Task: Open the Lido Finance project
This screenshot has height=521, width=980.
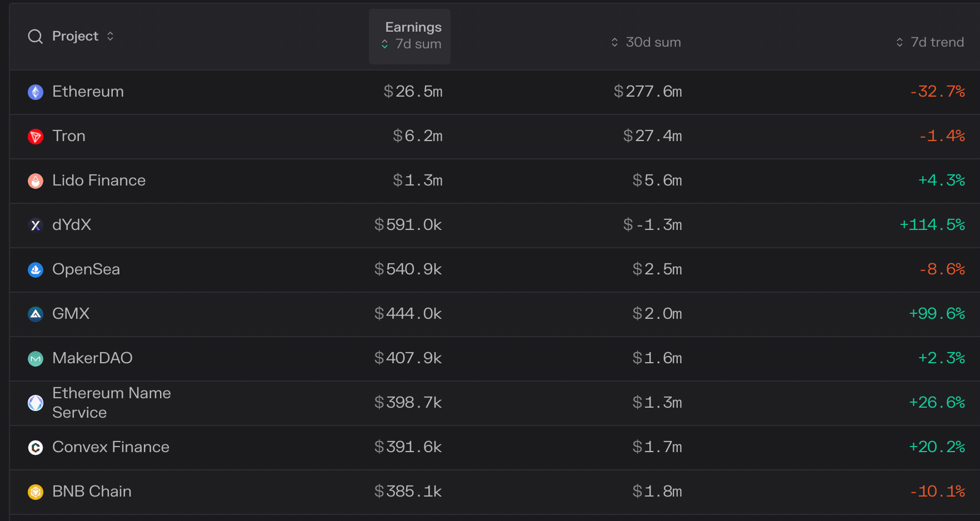Action: click(x=99, y=181)
